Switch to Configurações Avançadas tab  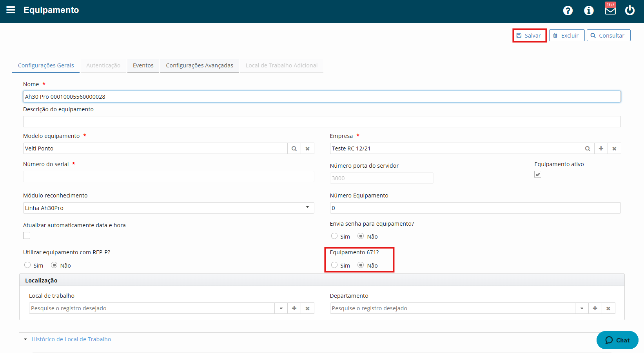click(x=200, y=65)
